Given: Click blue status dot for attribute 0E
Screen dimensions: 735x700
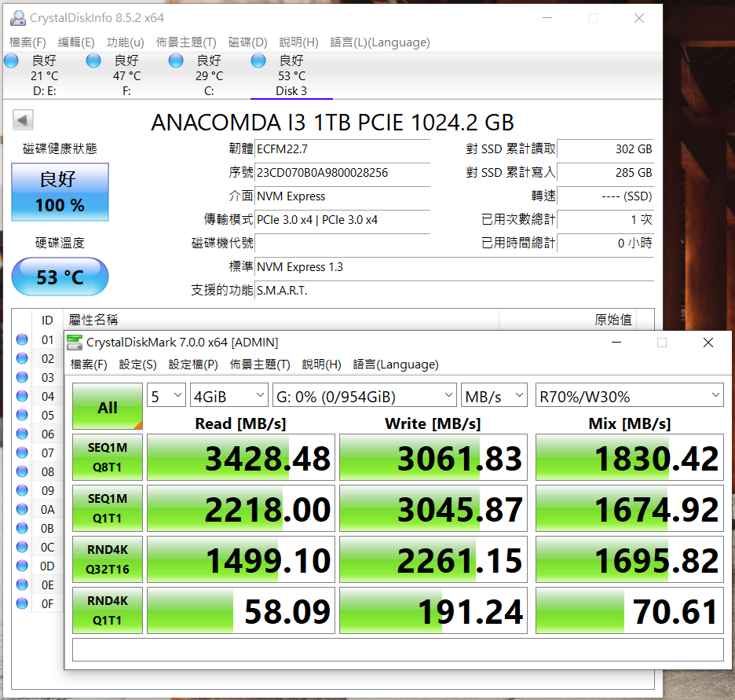Looking at the screenshot, I should (x=22, y=585).
